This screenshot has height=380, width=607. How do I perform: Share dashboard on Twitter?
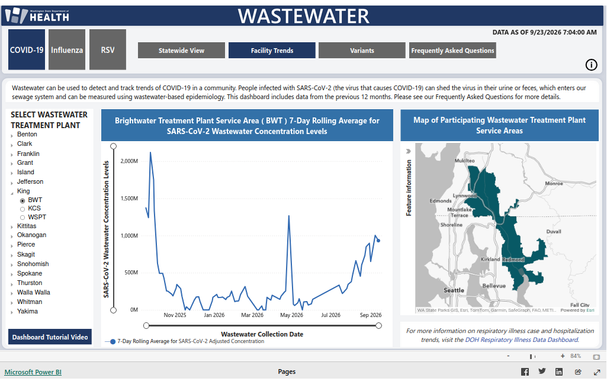click(542, 371)
